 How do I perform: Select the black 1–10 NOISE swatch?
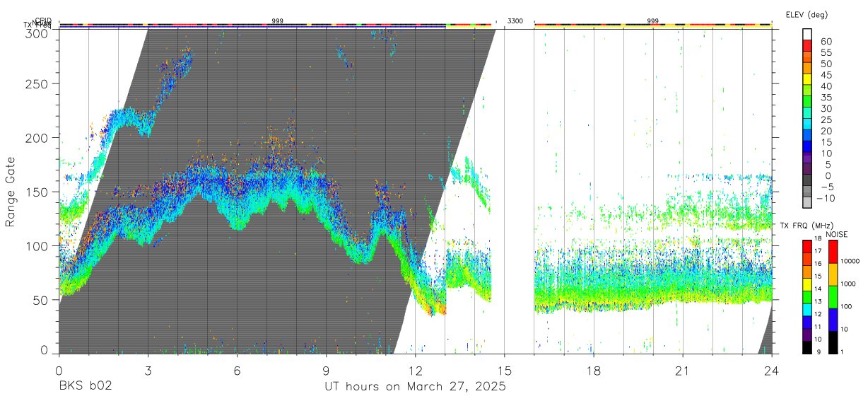click(x=833, y=341)
